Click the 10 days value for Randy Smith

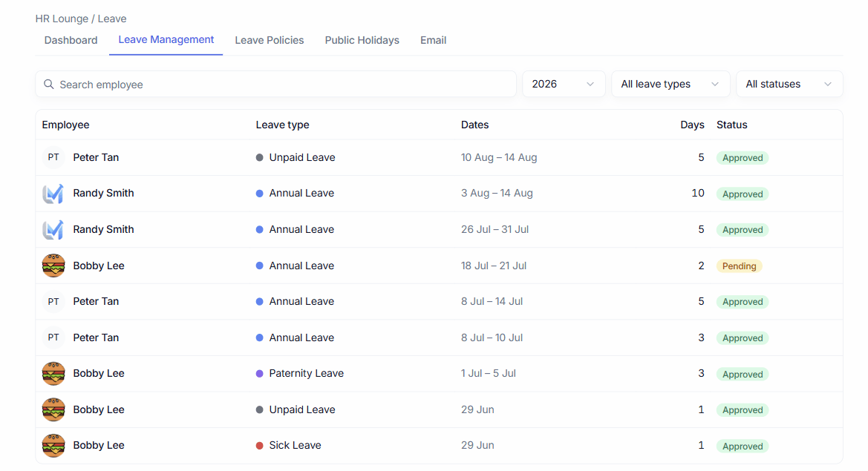tap(697, 194)
